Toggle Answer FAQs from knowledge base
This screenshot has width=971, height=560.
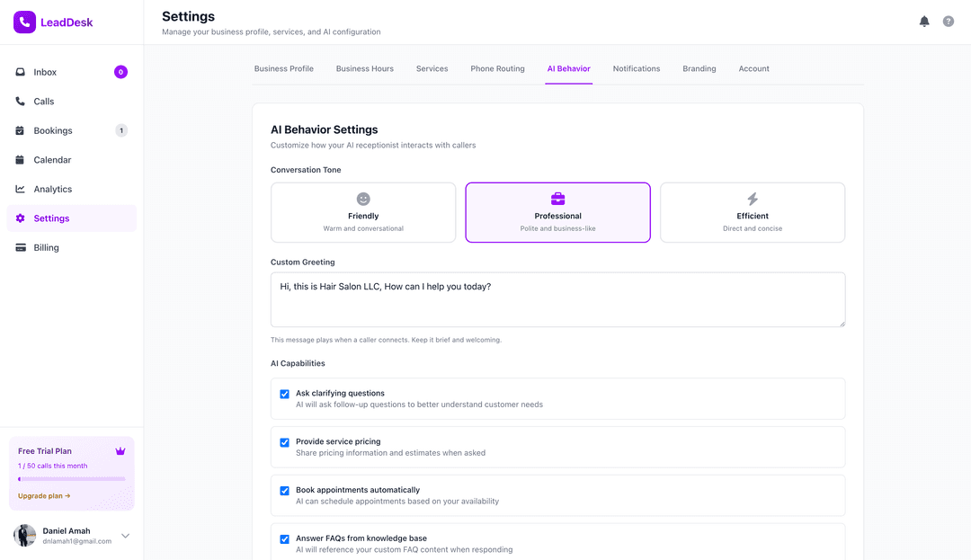[285, 539]
